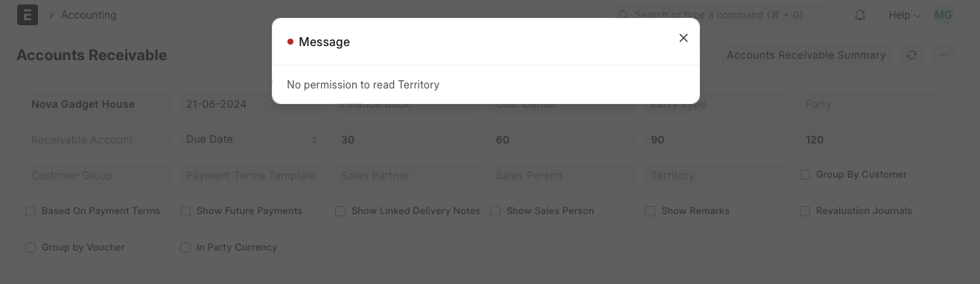
Task: Click the Nova Gadget House company field
Action: tap(97, 104)
